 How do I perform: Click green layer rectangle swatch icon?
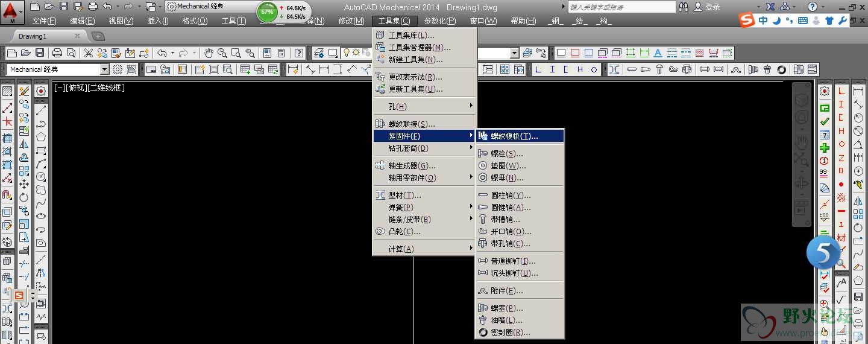(x=631, y=53)
